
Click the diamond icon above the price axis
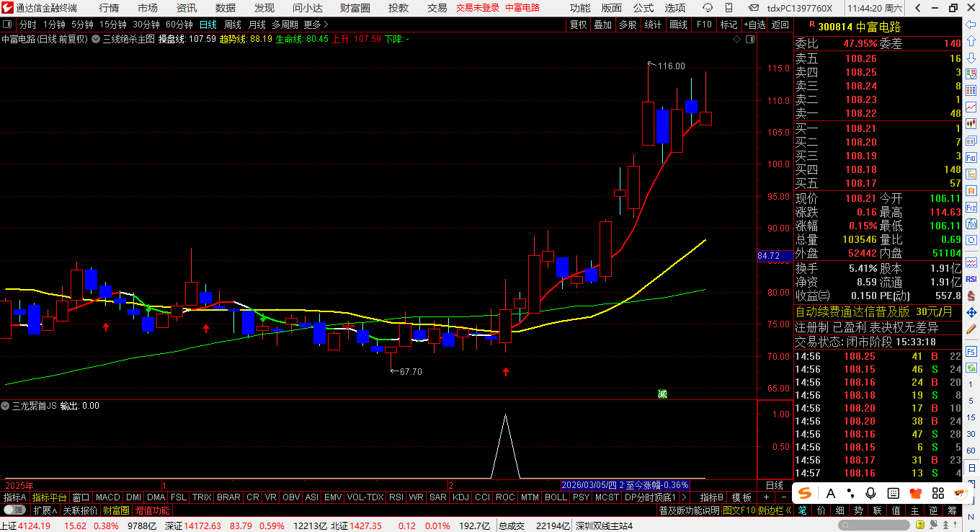pos(736,40)
